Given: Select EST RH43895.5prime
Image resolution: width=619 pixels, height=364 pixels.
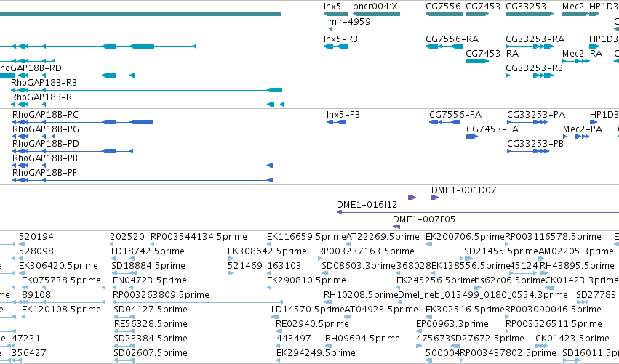Looking at the screenshot, I should coord(577,266).
